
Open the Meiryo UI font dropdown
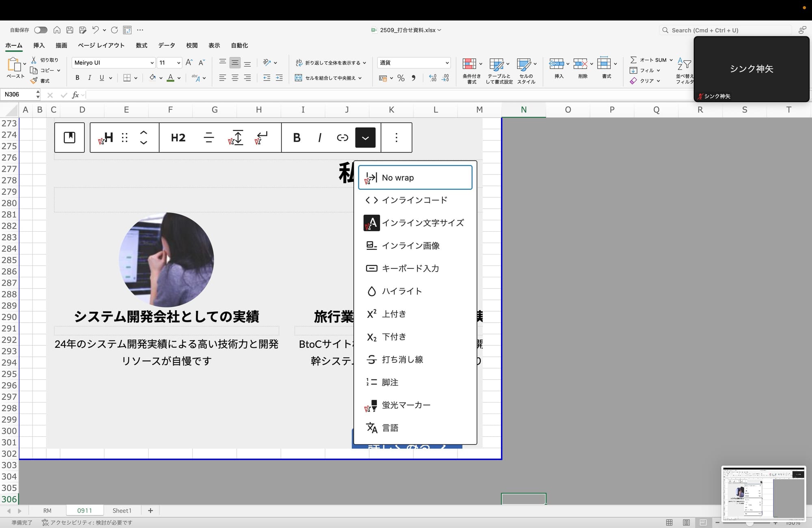point(152,63)
